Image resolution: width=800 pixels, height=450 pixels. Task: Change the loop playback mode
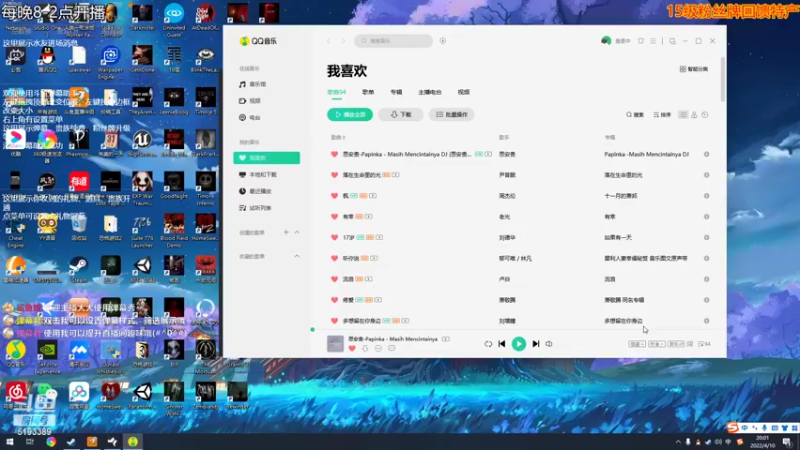(488, 344)
